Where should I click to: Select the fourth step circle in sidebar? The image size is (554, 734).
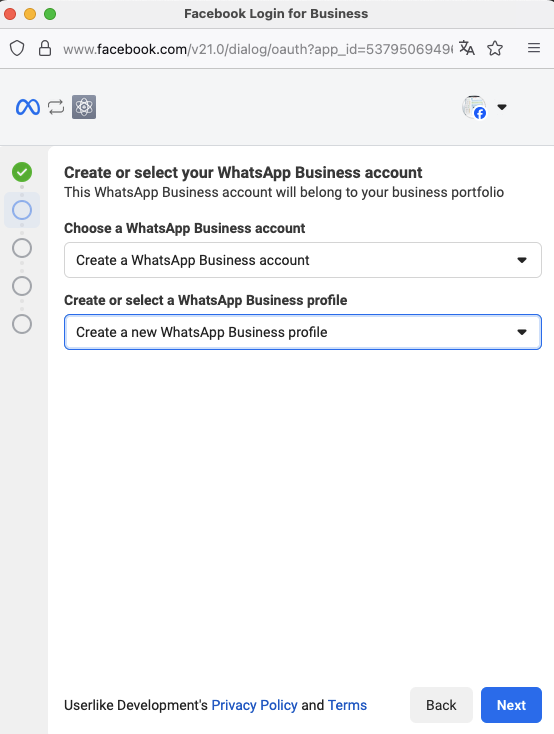tap(22, 286)
